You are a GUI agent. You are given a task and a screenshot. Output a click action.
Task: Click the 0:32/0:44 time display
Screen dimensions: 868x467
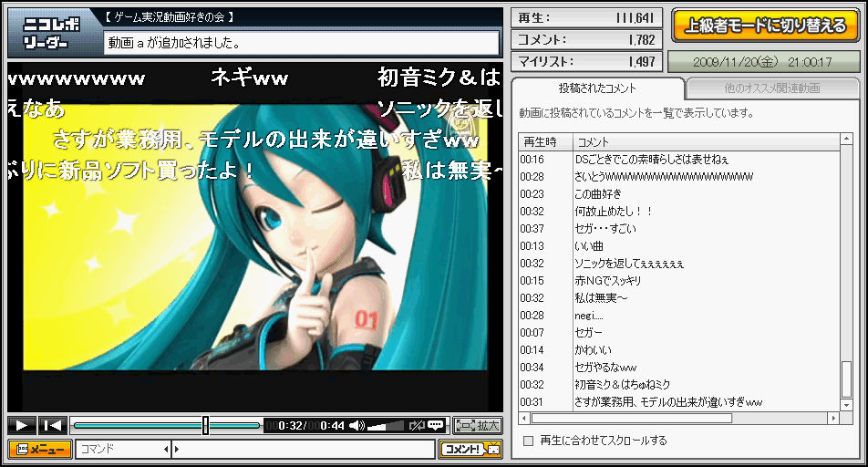[x=305, y=425]
